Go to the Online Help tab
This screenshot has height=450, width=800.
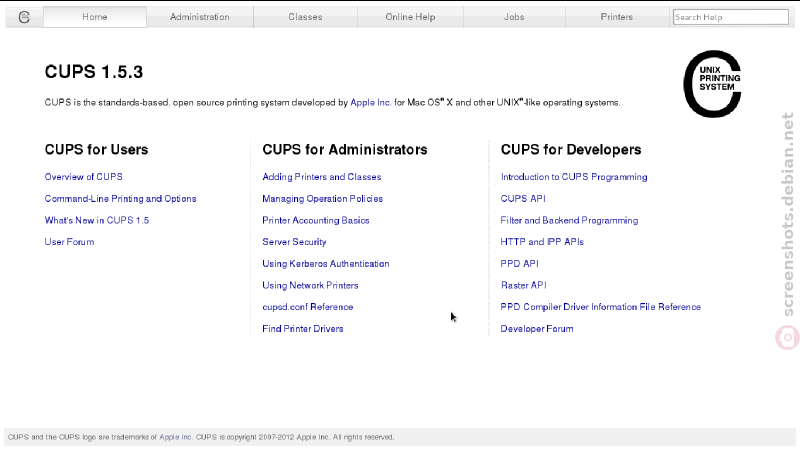tap(410, 17)
